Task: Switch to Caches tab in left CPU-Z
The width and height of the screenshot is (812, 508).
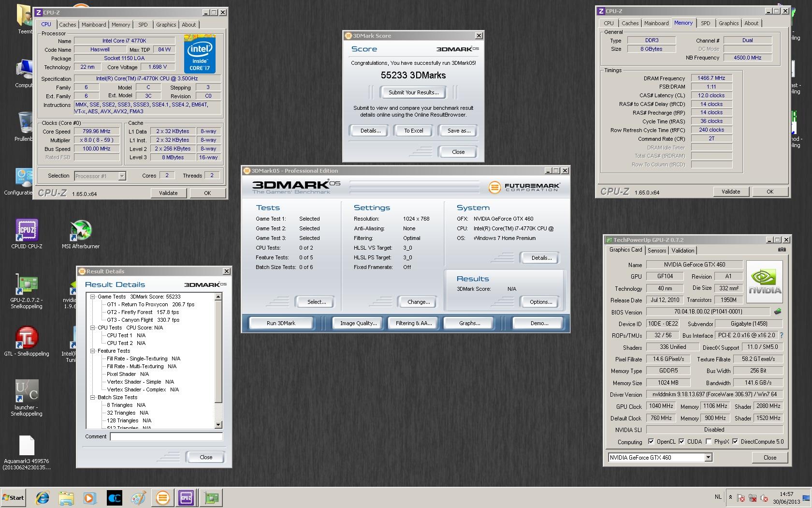Action: tap(68, 25)
